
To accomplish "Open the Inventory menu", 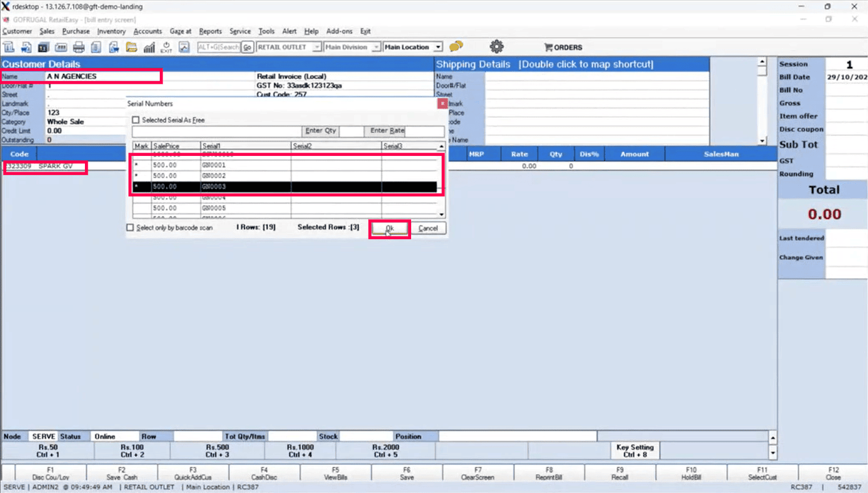I will click(111, 31).
